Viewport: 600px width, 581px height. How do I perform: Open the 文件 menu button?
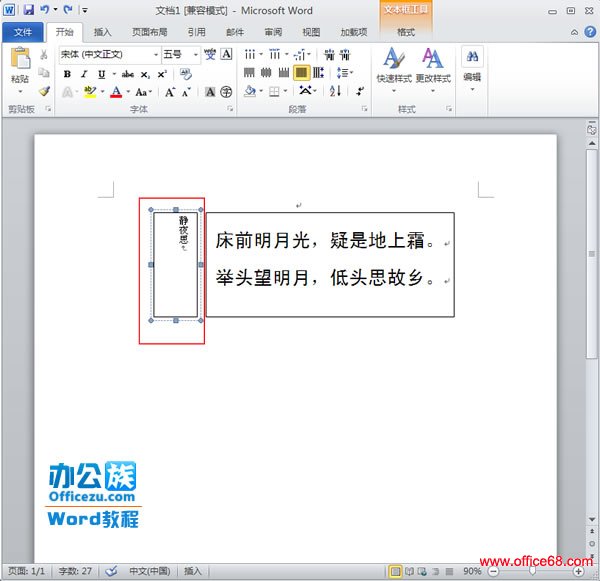22,32
